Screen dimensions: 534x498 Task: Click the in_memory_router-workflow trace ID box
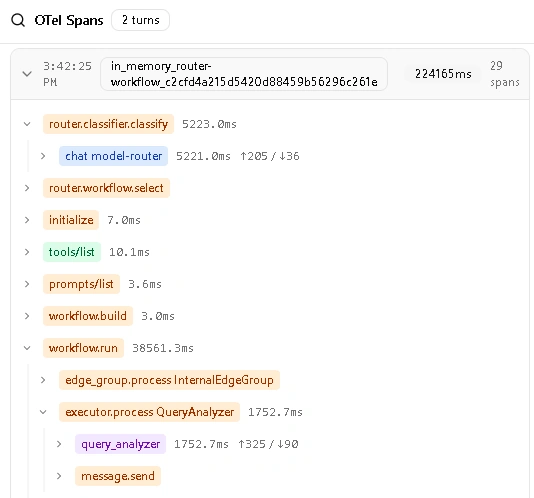244,74
